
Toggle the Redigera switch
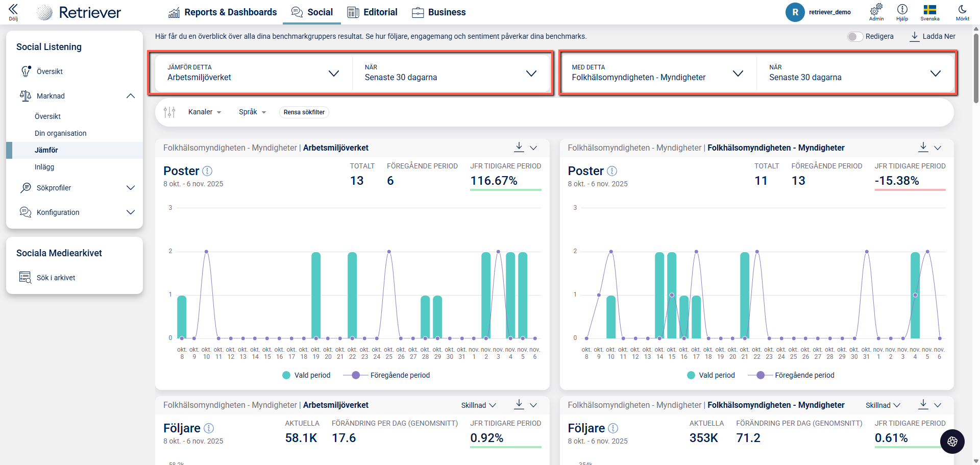click(x=855, y=37)
